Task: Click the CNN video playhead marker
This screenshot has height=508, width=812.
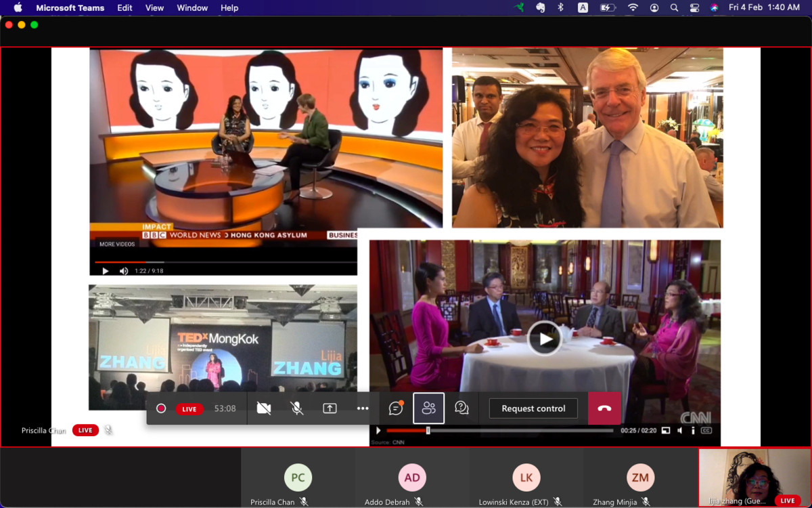Action: [428, 430]
